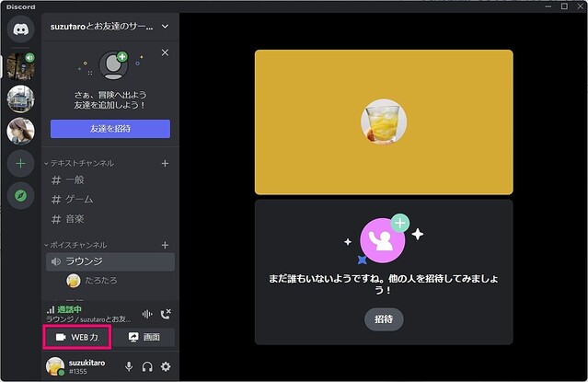This screenshot has width=588, height=382.
Task: Create channel in テキストチャンネル with plus icon
Action: [x=166, y=163]
